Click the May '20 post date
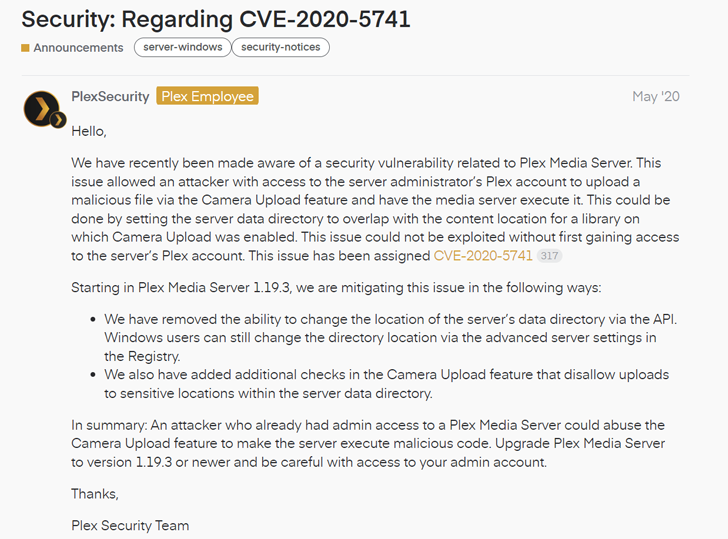Screen dimensions: 728x539 (x=656, y=97)
